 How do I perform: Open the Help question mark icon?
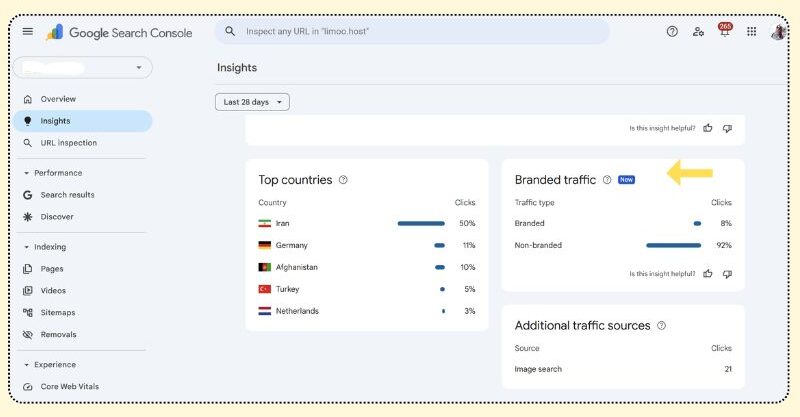coord(672,32)
